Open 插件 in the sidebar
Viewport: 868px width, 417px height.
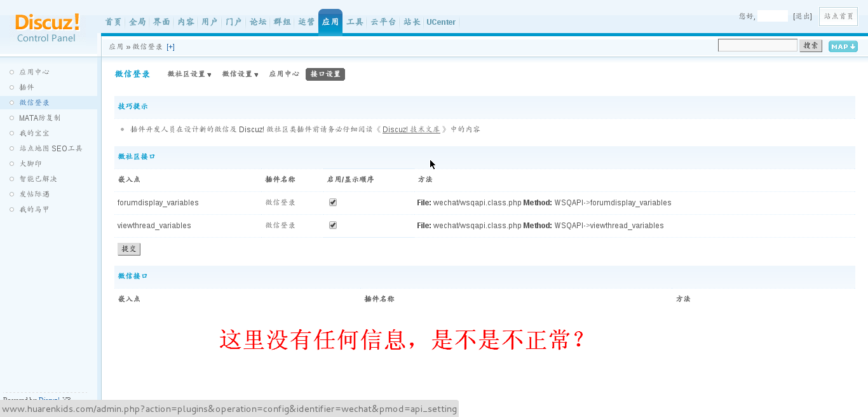27,88
